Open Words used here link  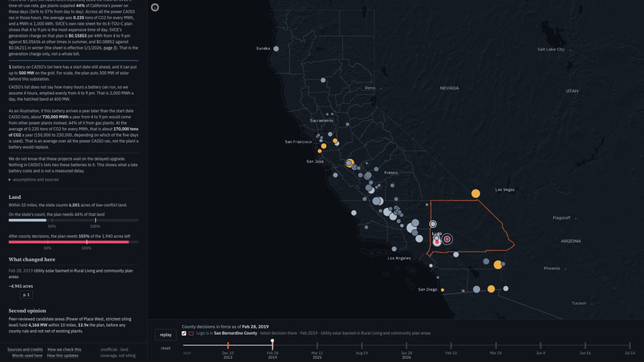pos(26,356)
